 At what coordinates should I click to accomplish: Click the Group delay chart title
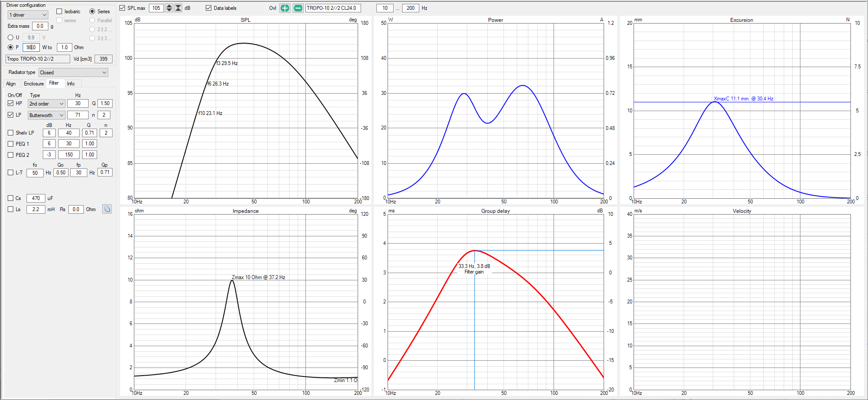tap(495, 211)
